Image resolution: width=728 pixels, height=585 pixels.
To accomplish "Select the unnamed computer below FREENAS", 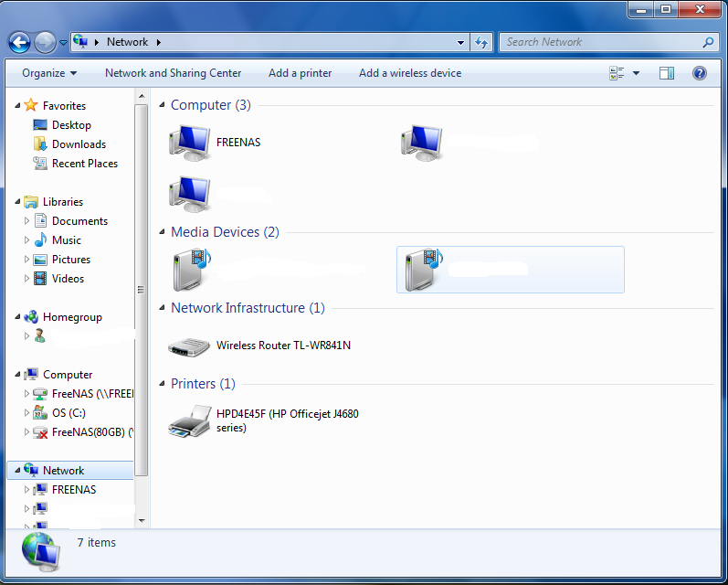I will pyautogui.click(x=190, y=194).
